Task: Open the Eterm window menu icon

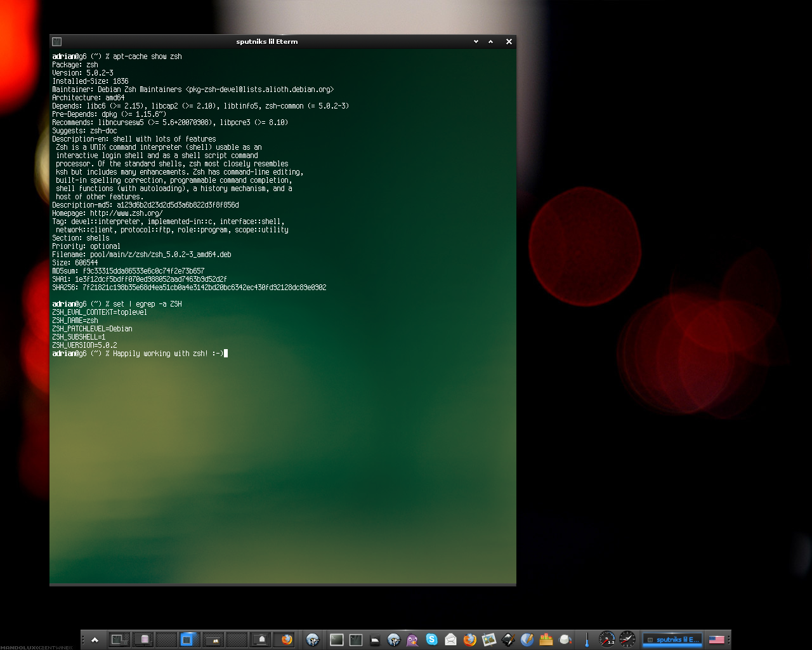Action: (56, 41)
